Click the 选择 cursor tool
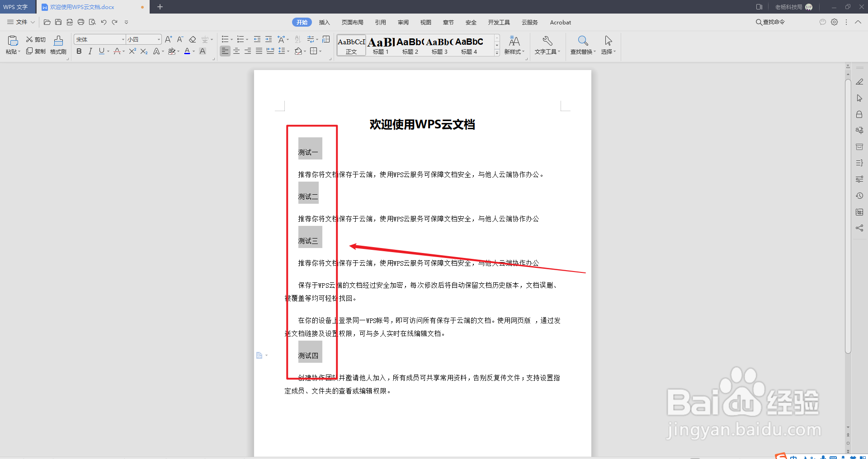868x459 pixels. 608,45
